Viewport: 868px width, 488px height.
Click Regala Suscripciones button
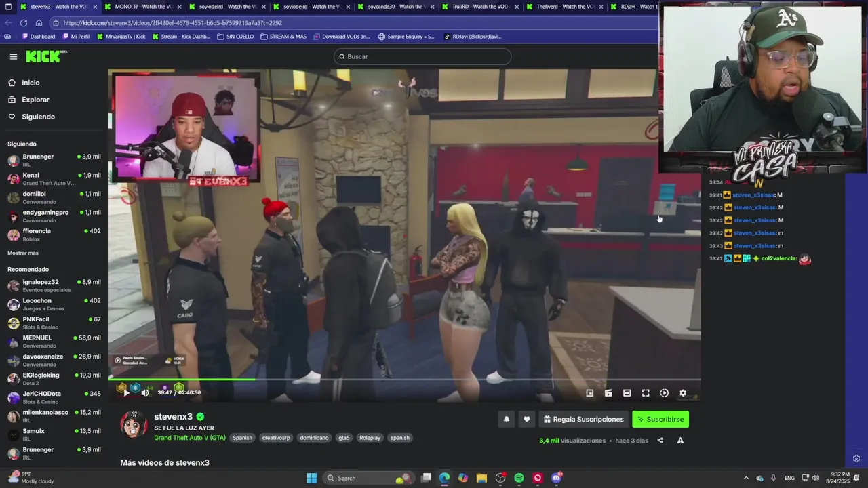(583, 420)
